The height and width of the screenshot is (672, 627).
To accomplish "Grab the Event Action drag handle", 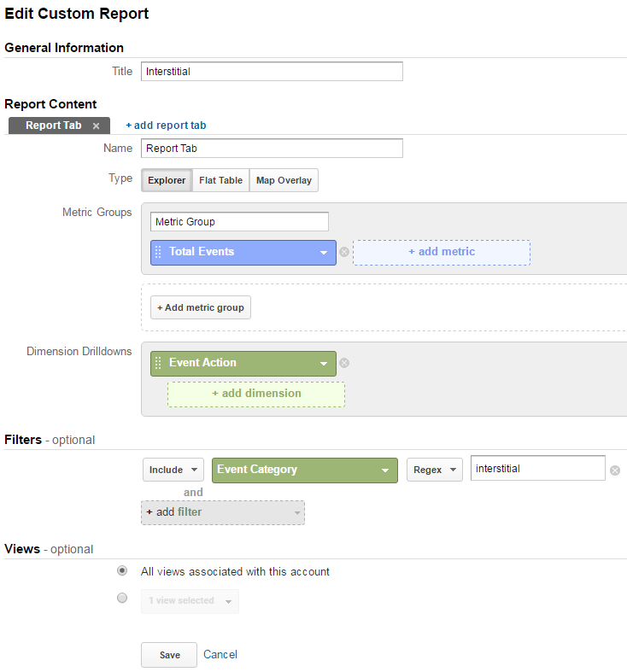I will pyautogui.click(x=158, y=363).
